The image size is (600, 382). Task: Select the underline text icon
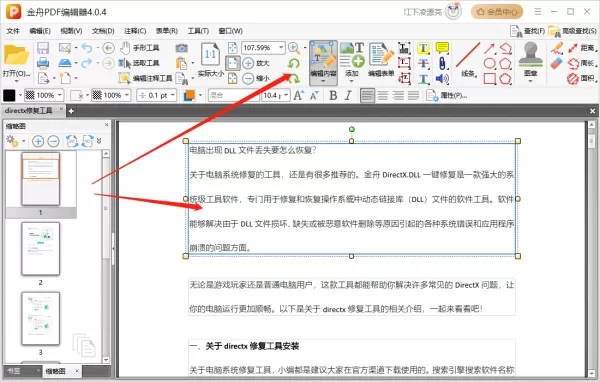(423, 78)
